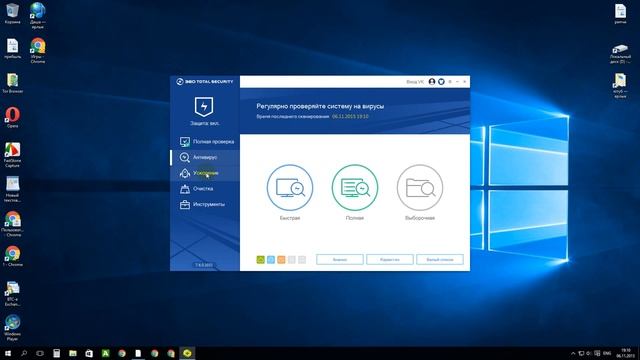Open taskbar search magnifier
The image size is (640, 360).
point(24,353)
